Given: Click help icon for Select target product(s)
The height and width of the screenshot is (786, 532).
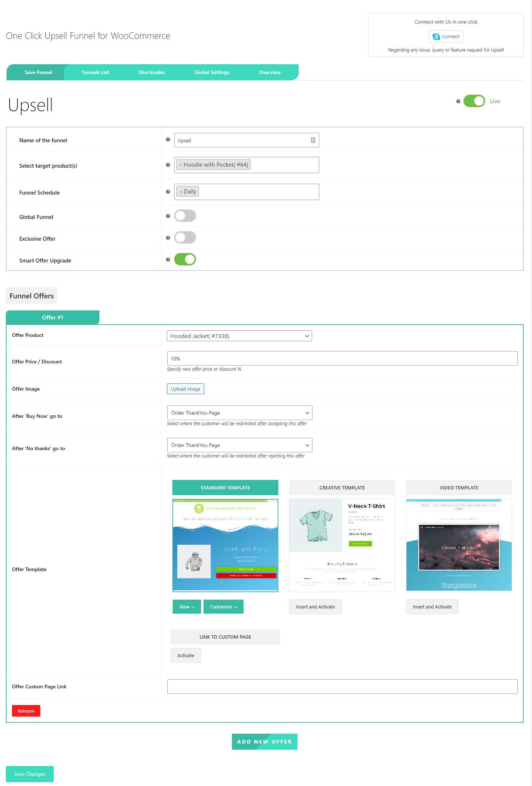Looking at the screenshot, I should pos(168,165).
